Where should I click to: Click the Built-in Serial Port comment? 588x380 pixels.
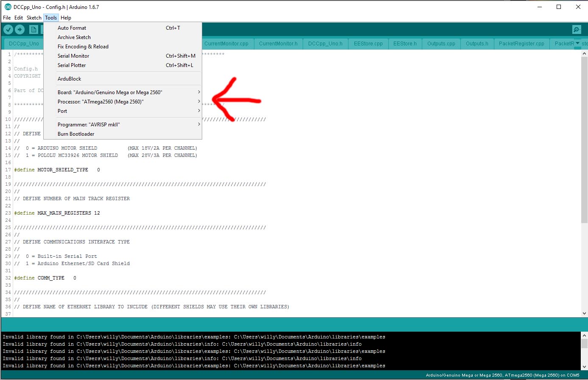point(56,256)
